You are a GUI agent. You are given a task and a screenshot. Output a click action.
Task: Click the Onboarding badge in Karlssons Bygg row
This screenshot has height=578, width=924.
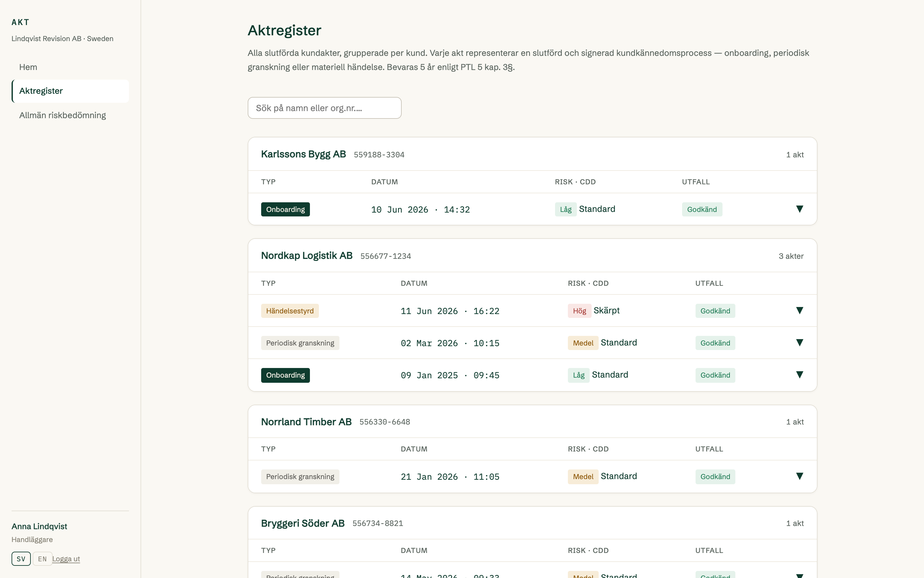[286, 209]
